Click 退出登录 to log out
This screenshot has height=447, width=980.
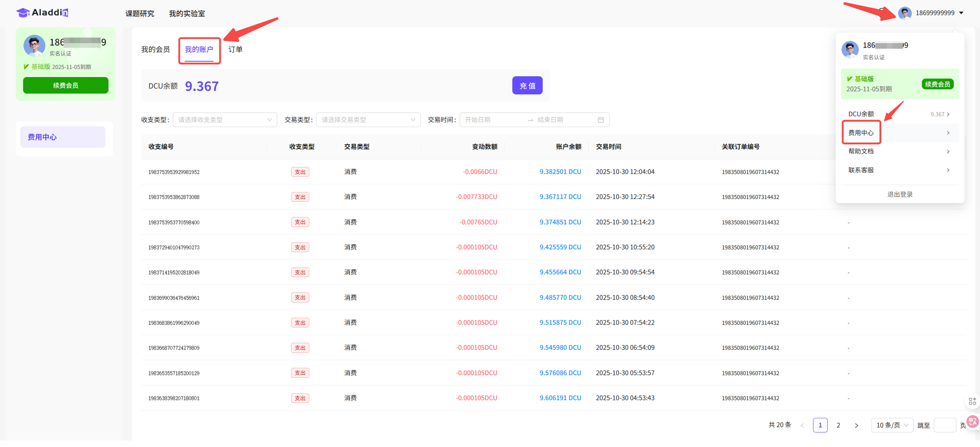tap(899, 194)
